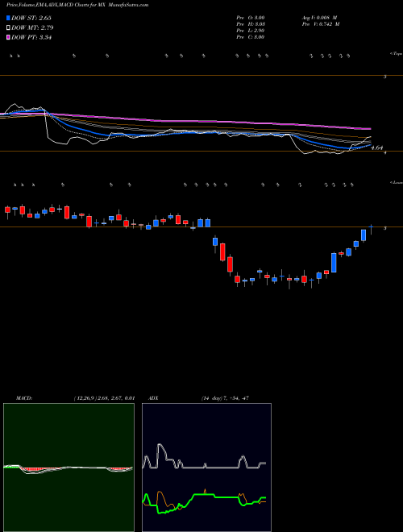
Task: Click the ADX (14 day) parameter values
Action: pos(225,397)
